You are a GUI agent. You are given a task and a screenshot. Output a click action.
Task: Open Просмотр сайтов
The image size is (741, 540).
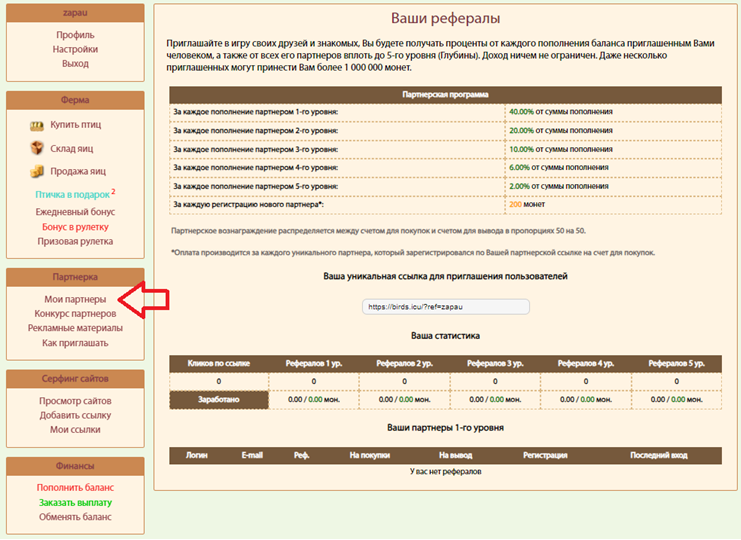tap(75, 401)
